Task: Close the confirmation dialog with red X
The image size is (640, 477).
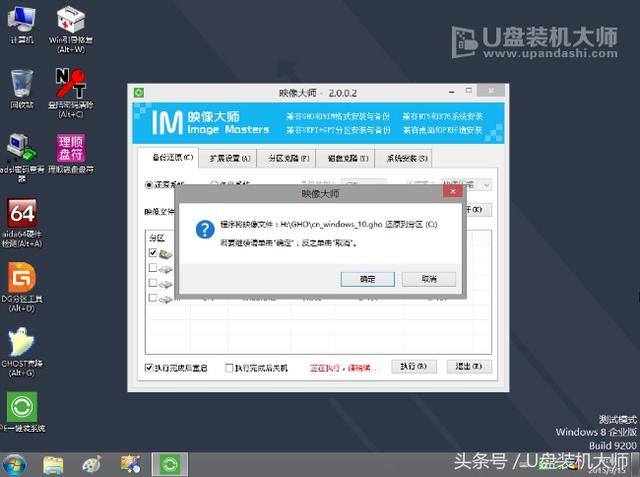Action: pyautogui.click(x=453, y=191)
